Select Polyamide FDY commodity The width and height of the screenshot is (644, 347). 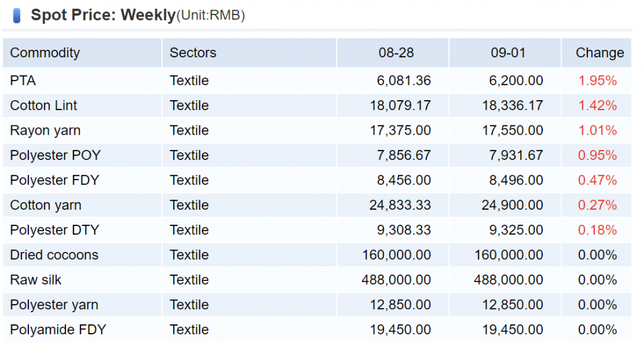(x=58, y=329)
